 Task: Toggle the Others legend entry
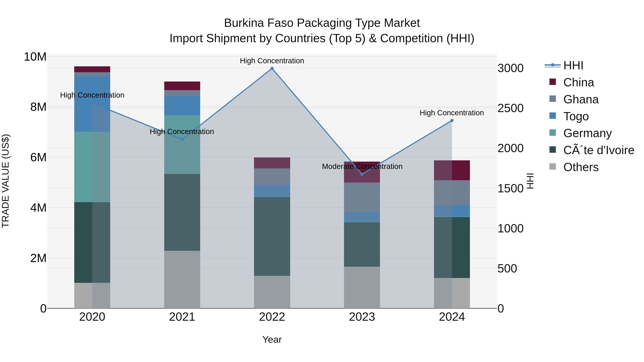click(x=574, y=167)
